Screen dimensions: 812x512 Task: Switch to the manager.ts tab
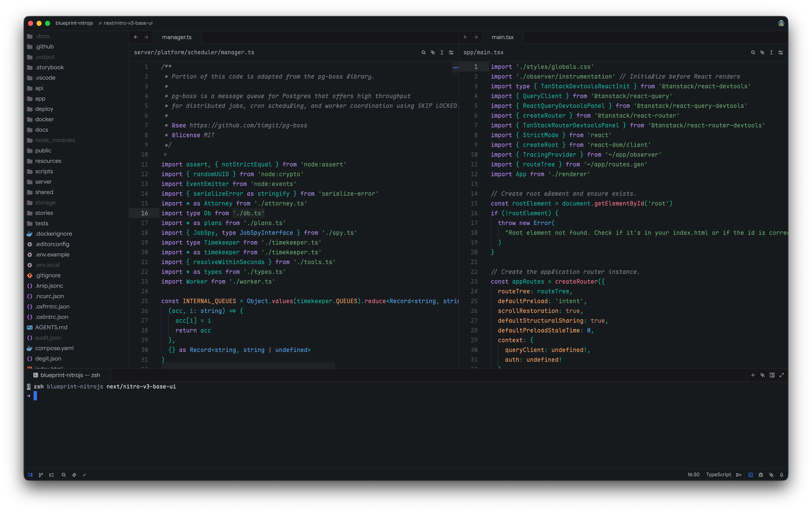tap(177, 37)
